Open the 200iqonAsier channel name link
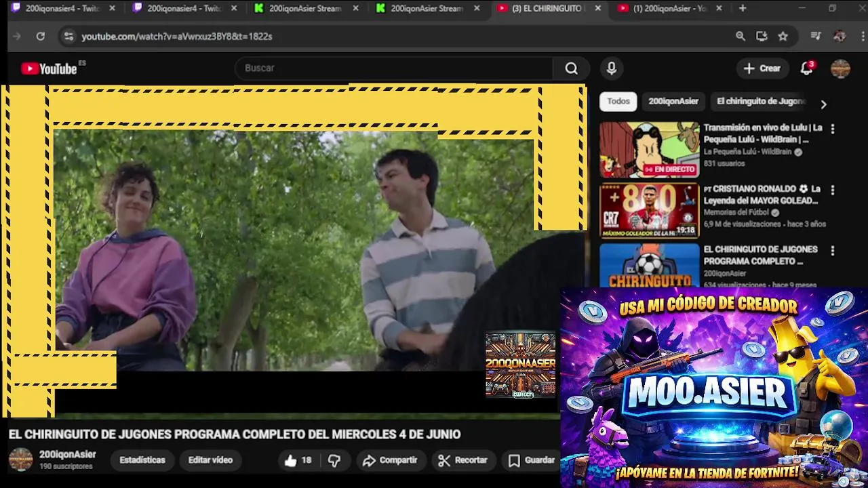 [x=67, y=455]
